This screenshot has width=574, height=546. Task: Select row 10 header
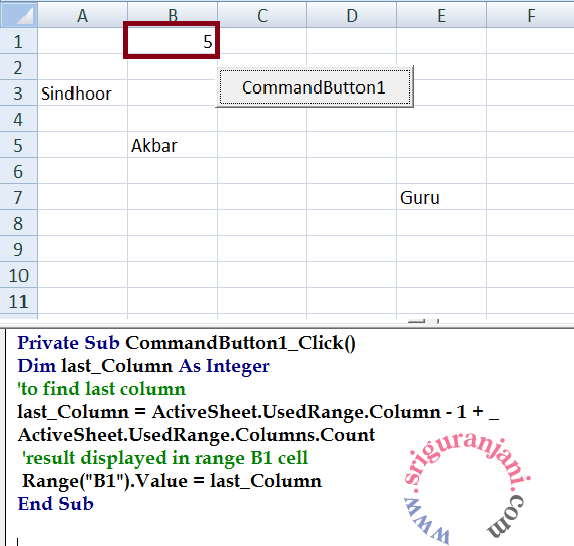click(x=18, y=275)
